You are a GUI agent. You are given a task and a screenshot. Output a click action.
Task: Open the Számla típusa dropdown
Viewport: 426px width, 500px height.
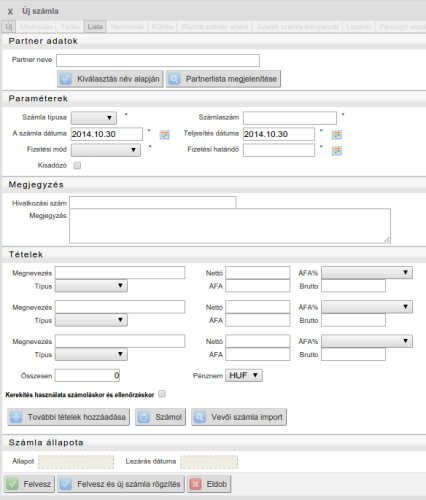[94, 118]
